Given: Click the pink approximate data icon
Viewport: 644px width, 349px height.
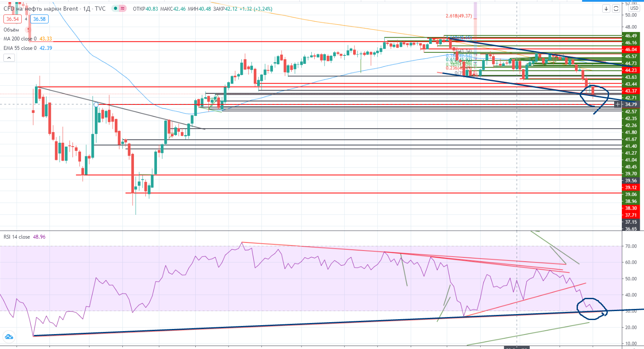Looking at the screenshot, I should pos(123,9).
